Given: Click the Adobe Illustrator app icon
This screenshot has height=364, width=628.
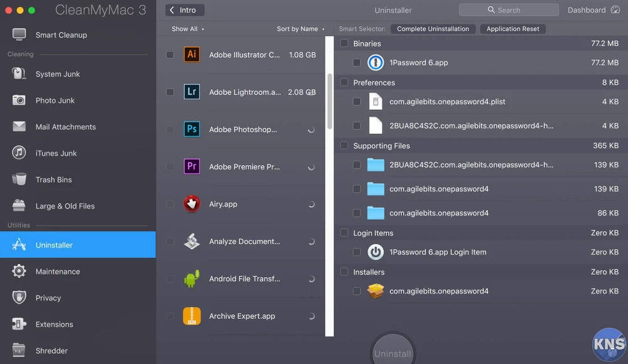Looking at the screenshot, I should [x=192, y=55].
